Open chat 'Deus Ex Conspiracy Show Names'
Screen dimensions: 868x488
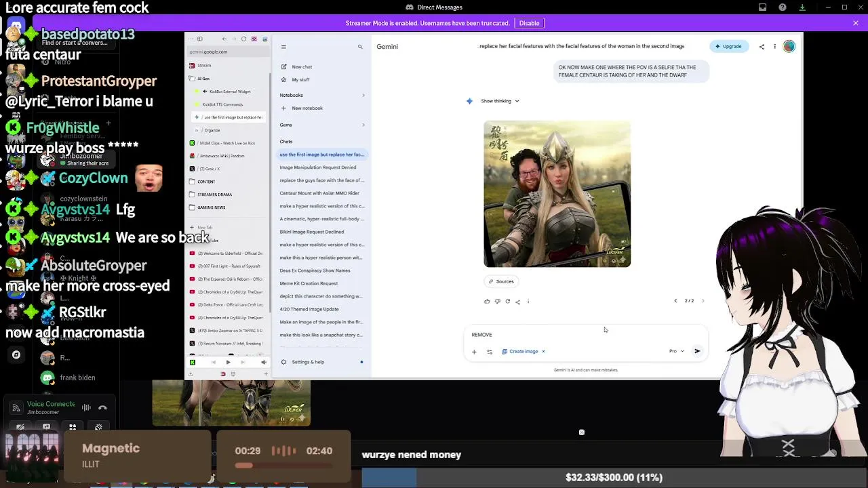(x=315, y=270)
